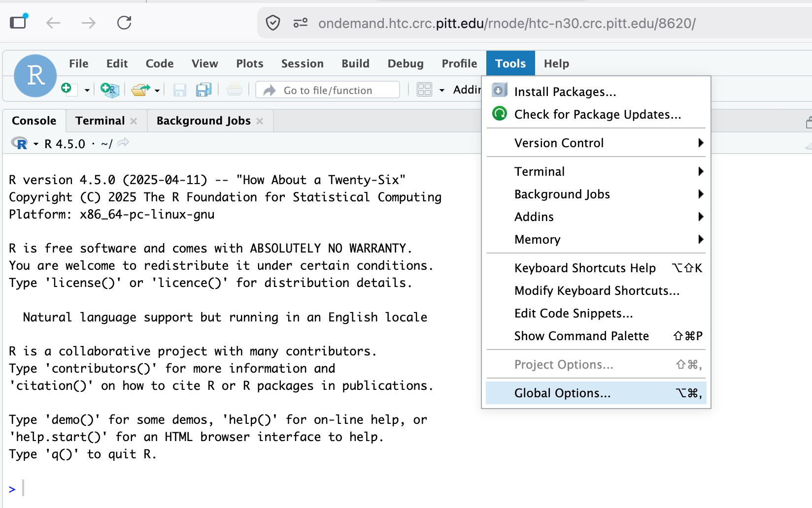This screenshot has height=508, width=812.
Task: Choose Install Packages menu entry
Action: 565,92
